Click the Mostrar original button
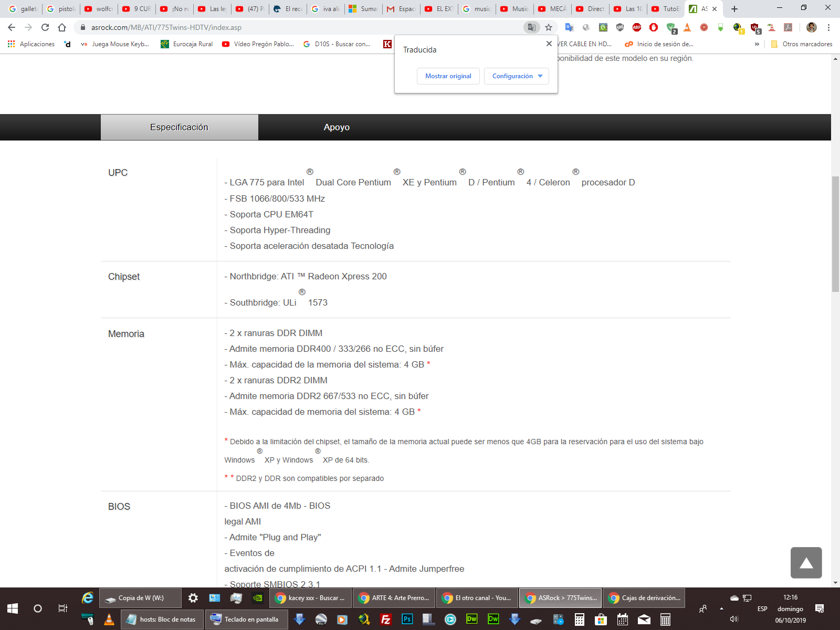Image resolution: width=840 pixels, height=630 pixels. click(x=448, y=76)
